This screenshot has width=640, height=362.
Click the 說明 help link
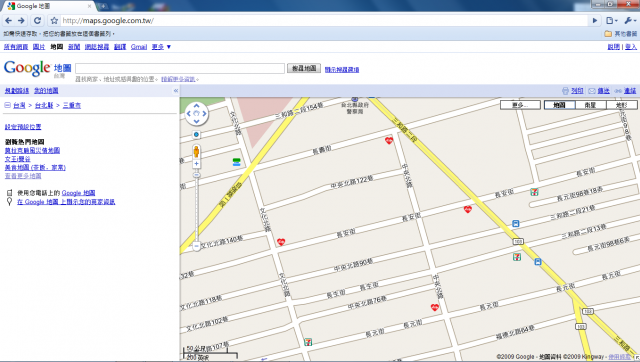click(613, 47)
